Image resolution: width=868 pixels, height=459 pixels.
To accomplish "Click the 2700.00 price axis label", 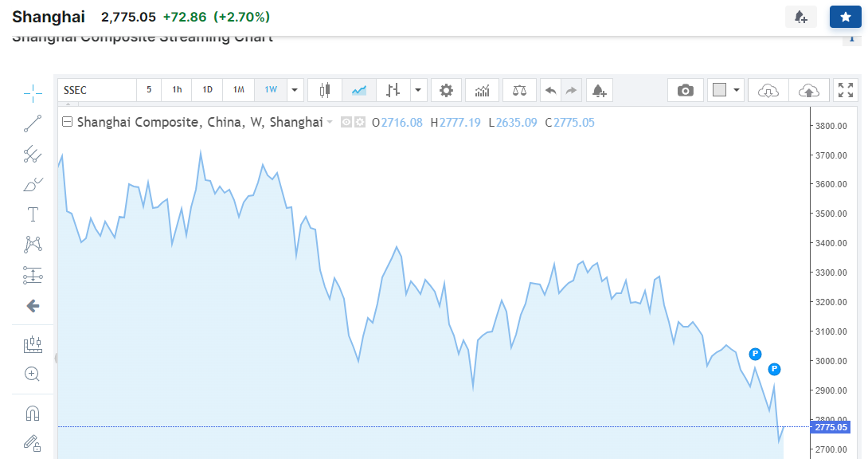I will click(831, 449).
